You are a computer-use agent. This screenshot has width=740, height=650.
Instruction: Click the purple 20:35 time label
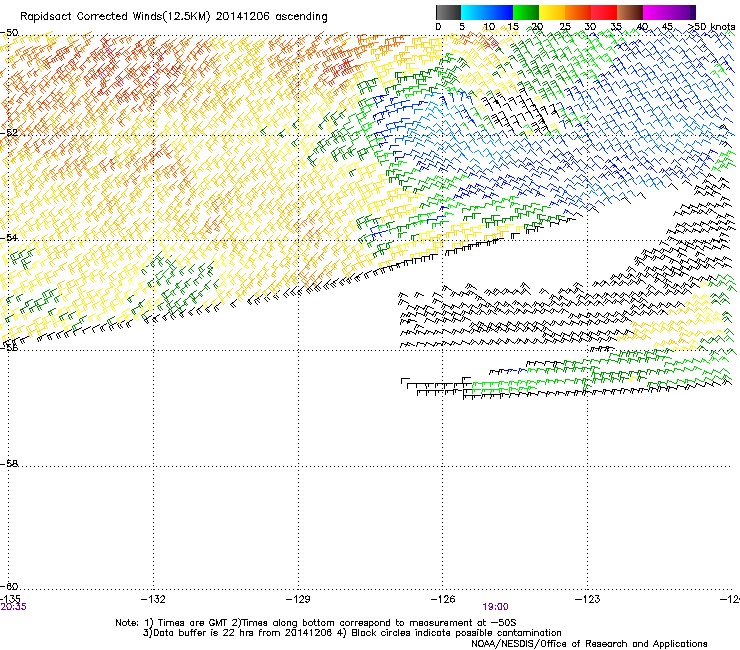coord(13,607)
